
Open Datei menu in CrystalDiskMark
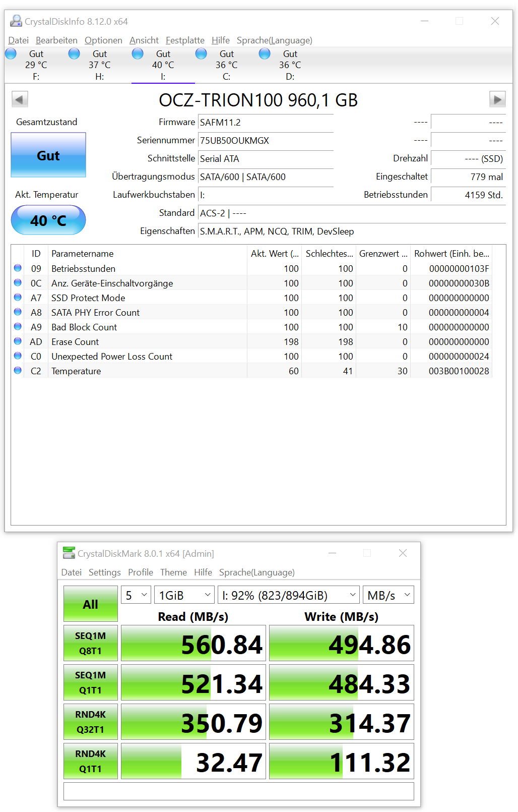tap(72, 572)
